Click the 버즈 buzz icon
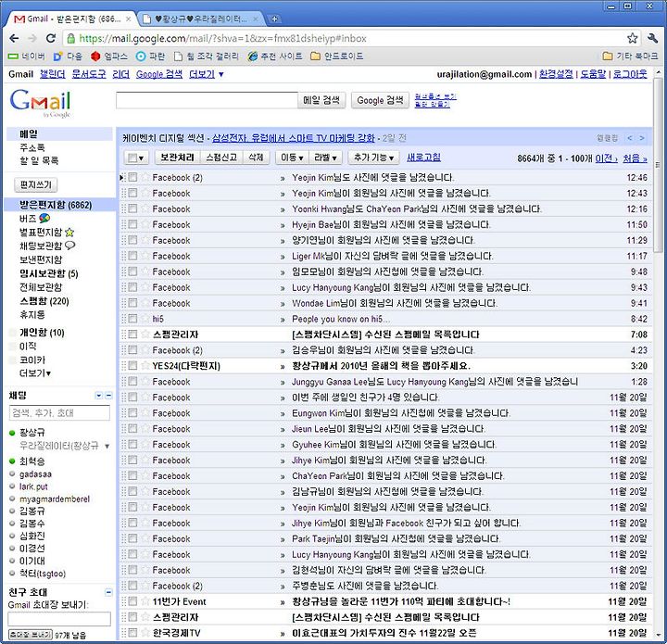 pos(44,218)
